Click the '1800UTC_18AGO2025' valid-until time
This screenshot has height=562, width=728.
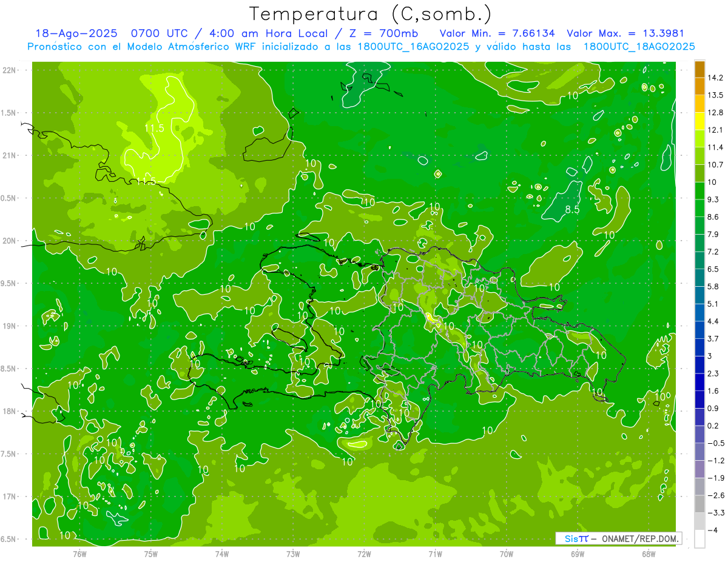point(639,47)
